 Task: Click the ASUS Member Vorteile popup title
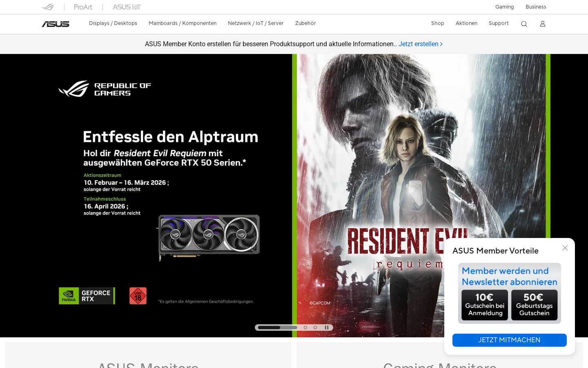point(495,251)
